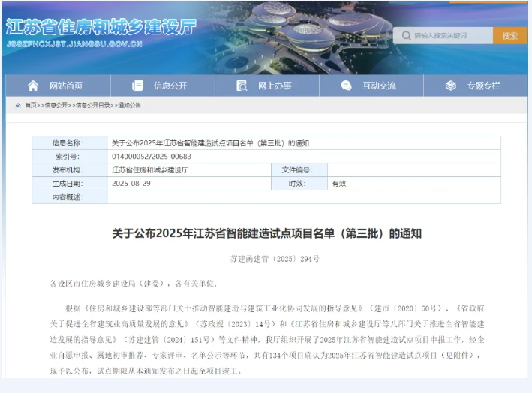Screen dimensions: 532x393
Task: Go to the 网上办事 section
Action: point(275,85)
